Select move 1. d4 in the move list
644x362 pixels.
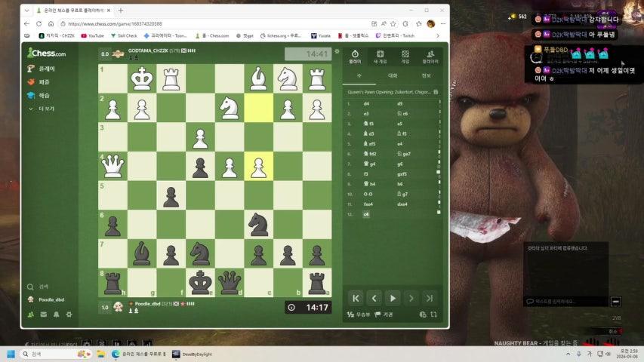point(366,104)
